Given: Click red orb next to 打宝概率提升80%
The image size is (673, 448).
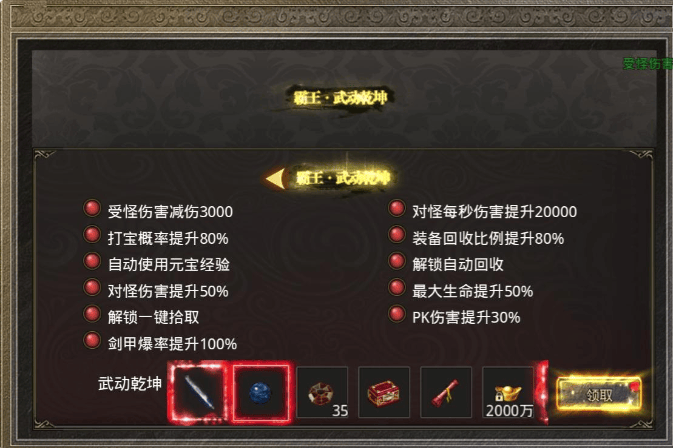Looking at the screenshot, I should coord(91,235).
